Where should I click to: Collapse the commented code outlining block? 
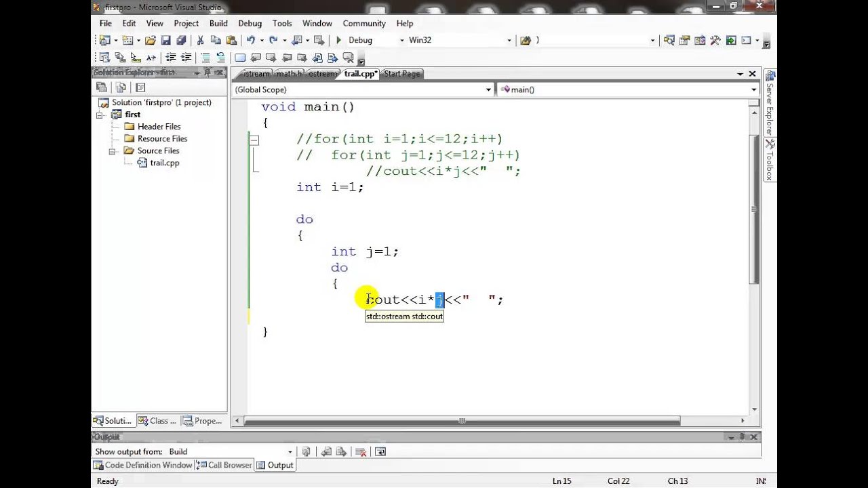pos(254,141)
